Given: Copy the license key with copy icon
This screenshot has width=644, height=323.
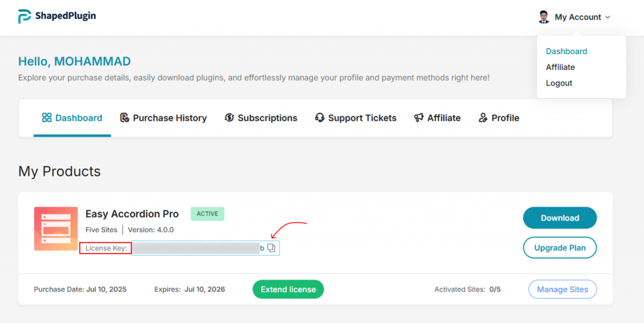Looking at the screenshot, I should (x=272, y=248).
